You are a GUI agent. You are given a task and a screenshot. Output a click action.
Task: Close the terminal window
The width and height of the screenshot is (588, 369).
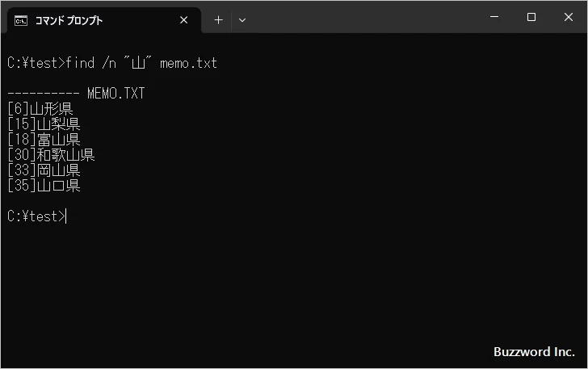pos(568,17)
